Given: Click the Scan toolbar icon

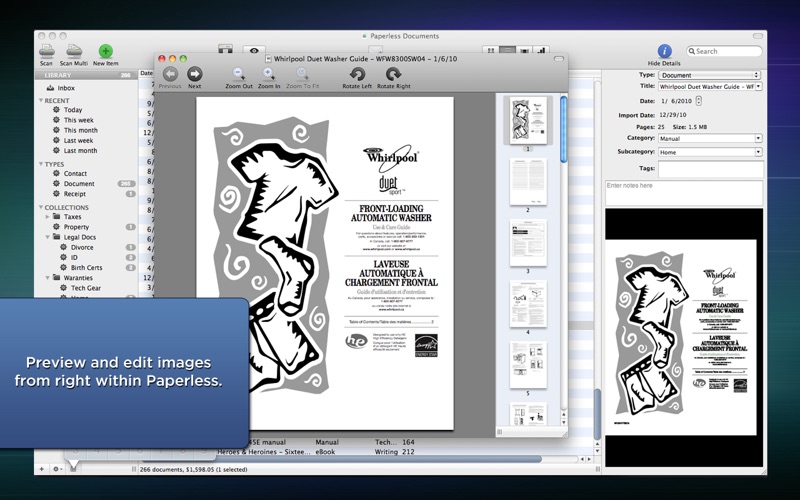Looking at the screenshot, I should [46, 51].
